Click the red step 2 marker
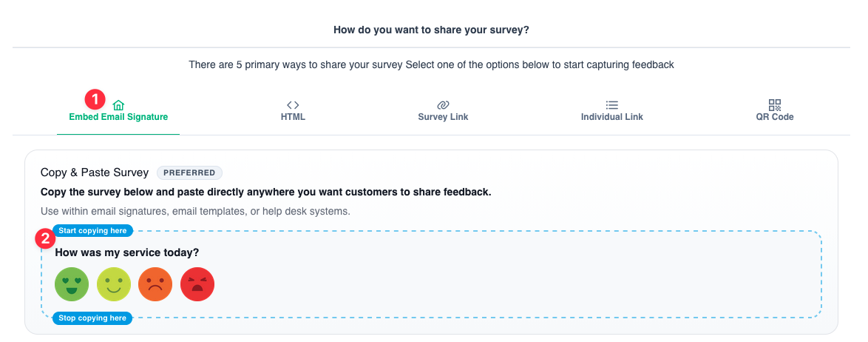The image size is (868, 342). (45, 238)
